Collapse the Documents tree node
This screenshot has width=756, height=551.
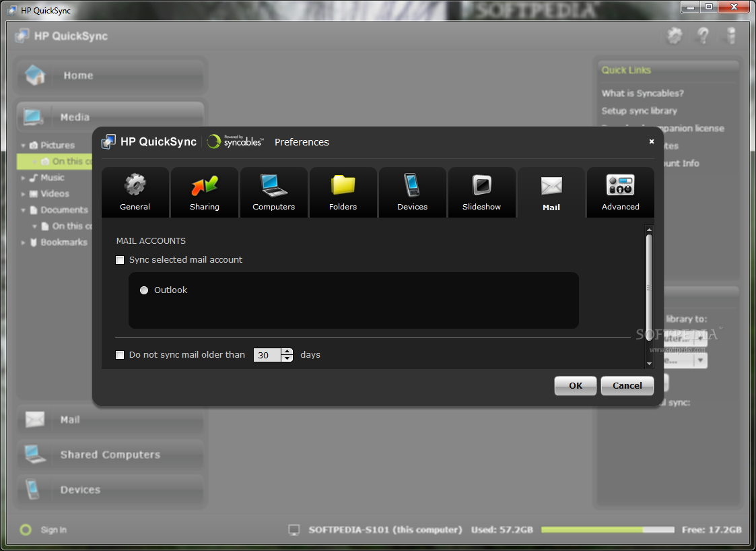(x=23, y=210)
